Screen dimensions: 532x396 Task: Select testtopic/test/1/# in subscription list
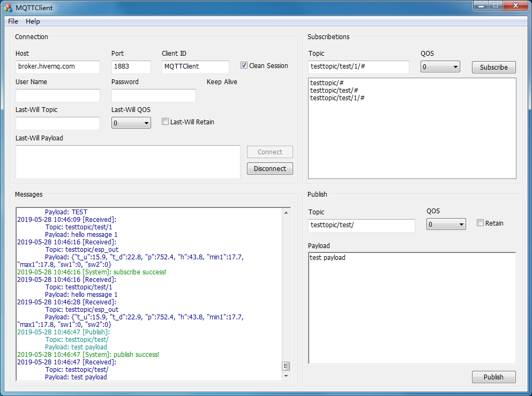click(x=337, y=98)
